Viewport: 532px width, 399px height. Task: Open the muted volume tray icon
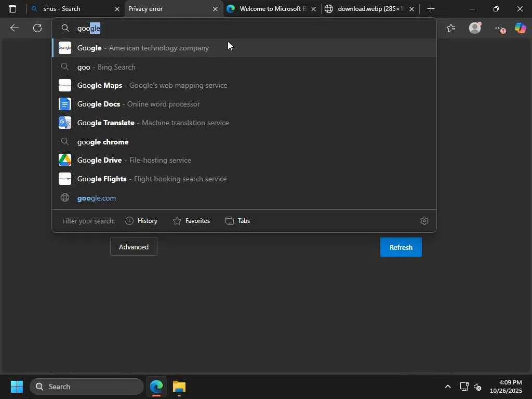pyautogui.click(x=477, y=387)
